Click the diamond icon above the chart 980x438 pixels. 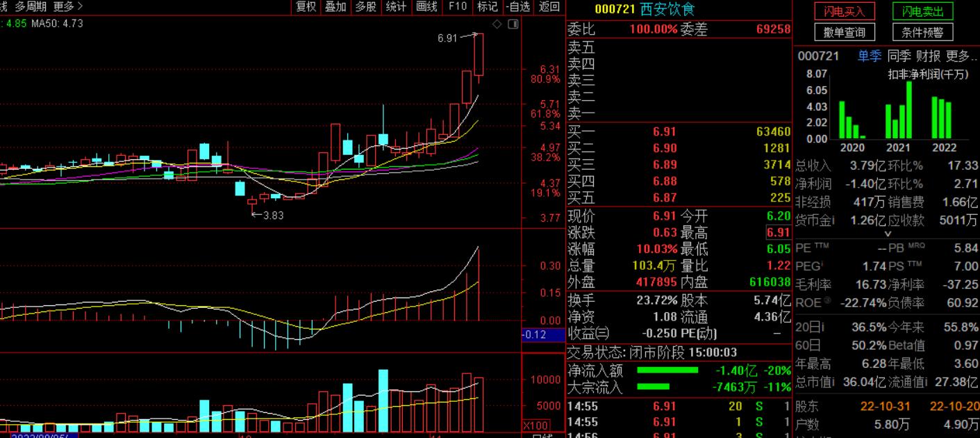click(x=497, y=24)
